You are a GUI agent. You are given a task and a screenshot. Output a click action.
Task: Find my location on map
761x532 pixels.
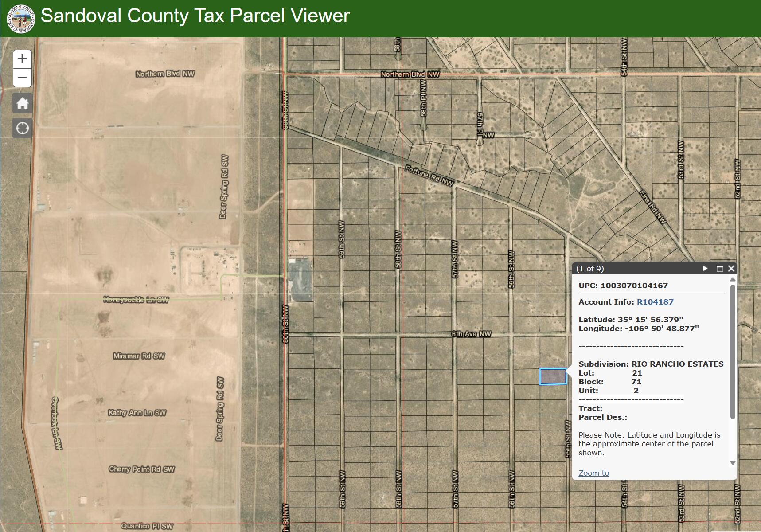22,129
